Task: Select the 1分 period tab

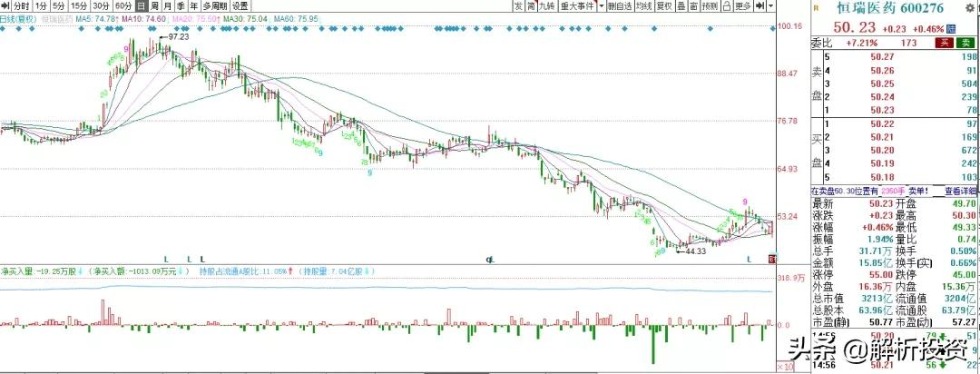Action: (41, 5)
